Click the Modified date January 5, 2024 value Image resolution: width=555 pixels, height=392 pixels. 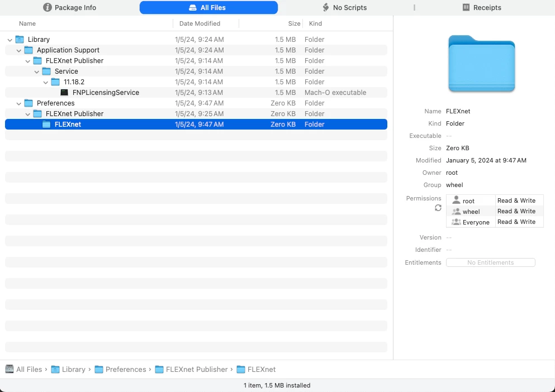tap(486, 160)
